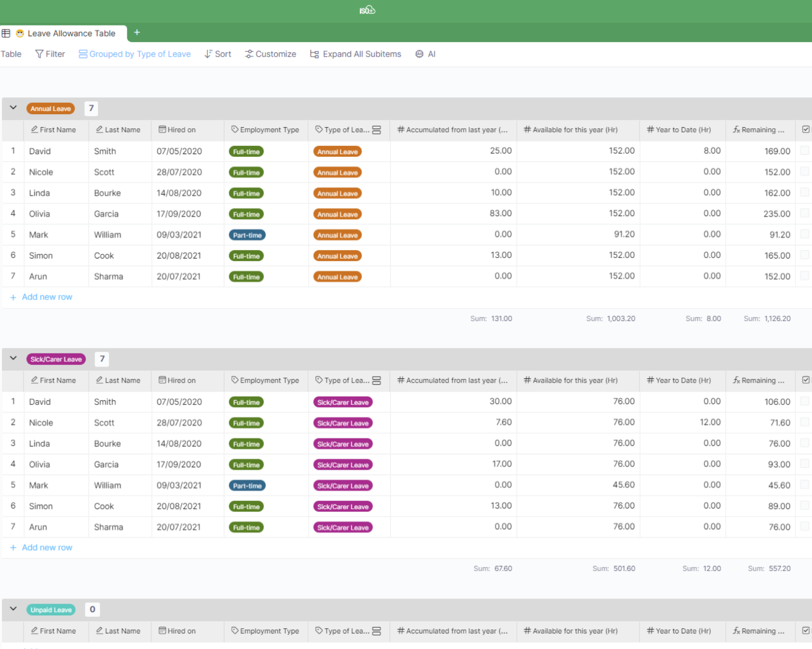Click Add new row under Sick/Carer Leave
Image resolution: width=812 pixels, height=649 pixels.
(47, 547)
